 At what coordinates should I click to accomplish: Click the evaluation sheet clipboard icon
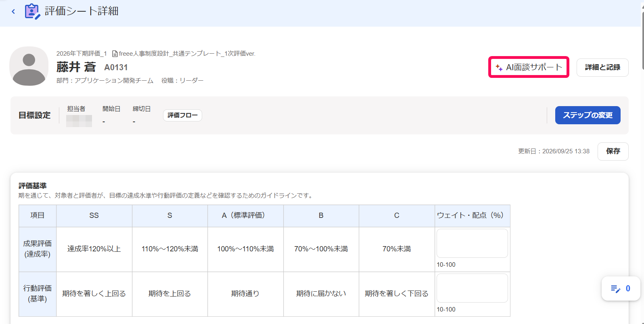32,11
